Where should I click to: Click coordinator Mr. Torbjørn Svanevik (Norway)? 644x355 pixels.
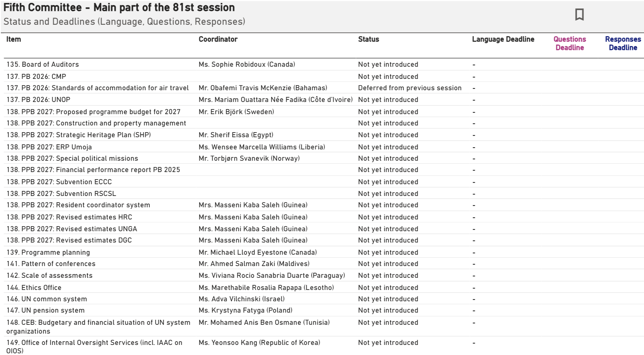click(x=249, y=158)
